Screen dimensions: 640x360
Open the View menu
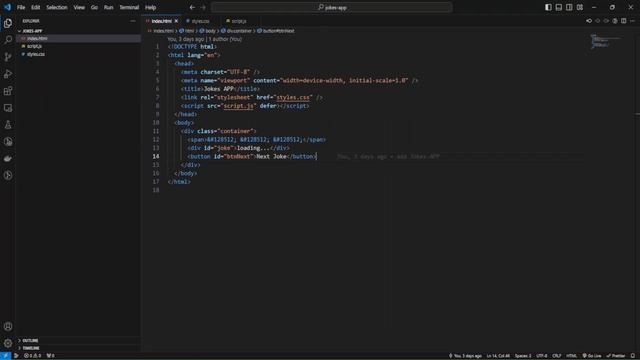point(79,7)
